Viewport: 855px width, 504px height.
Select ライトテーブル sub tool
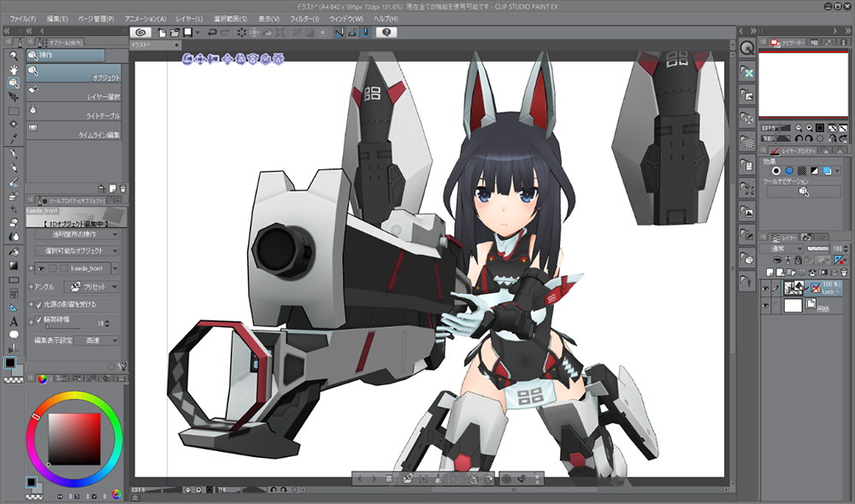point(74,112)
